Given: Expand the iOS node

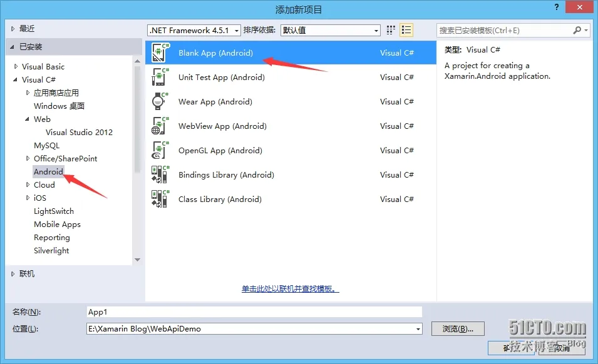Looking at the screenshot, I should coord(28,198).
